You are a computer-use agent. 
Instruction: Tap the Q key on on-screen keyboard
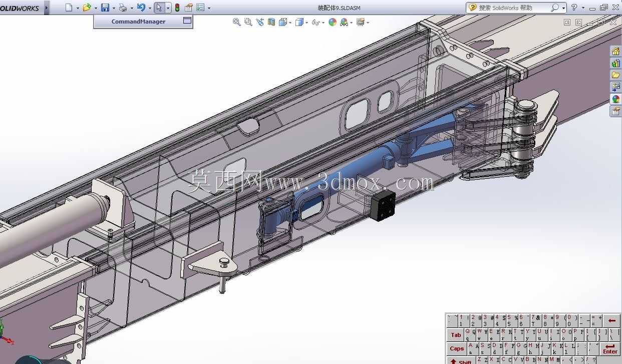(470, 334)
